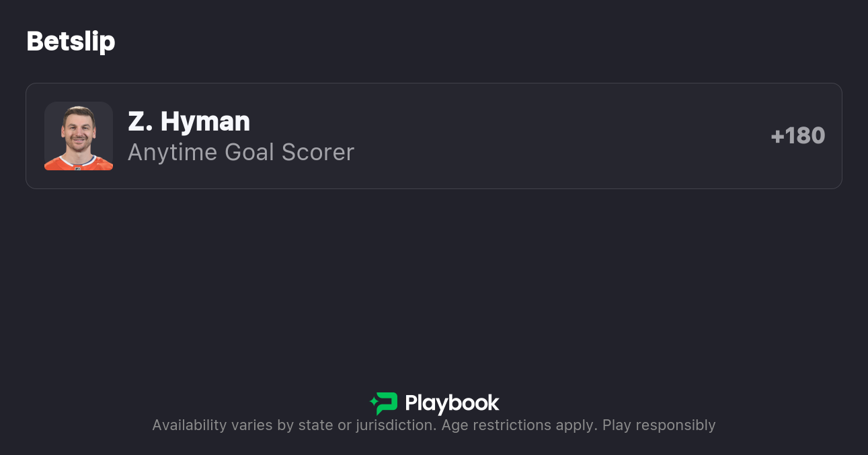The width and height of the screenshot is (868, 455).
Task: Click the Anytime Goal Scorer market label
Action: (x=241, y=153)
